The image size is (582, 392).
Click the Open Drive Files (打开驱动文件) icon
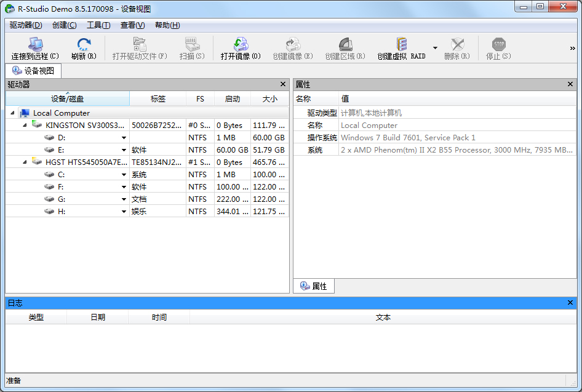click(140, 44)
